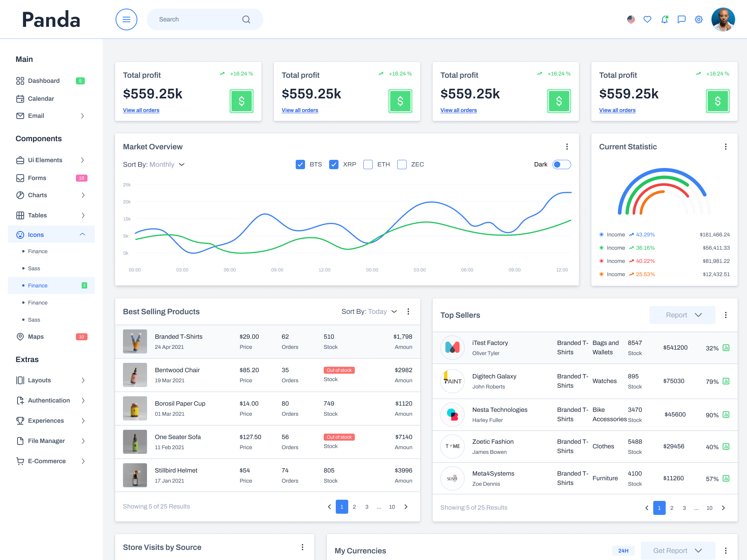The image size is (747, 560).
Task: Go to page 2 of Best Selling Products
Action: click(x=354, y=507)
